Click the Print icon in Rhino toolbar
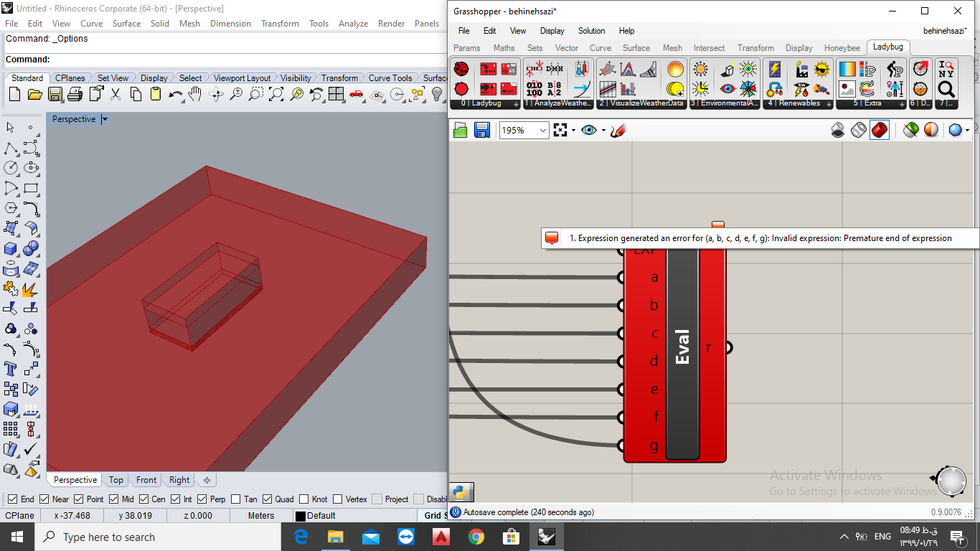Screen dimensions: 980x551 click(x=75, y=94)
